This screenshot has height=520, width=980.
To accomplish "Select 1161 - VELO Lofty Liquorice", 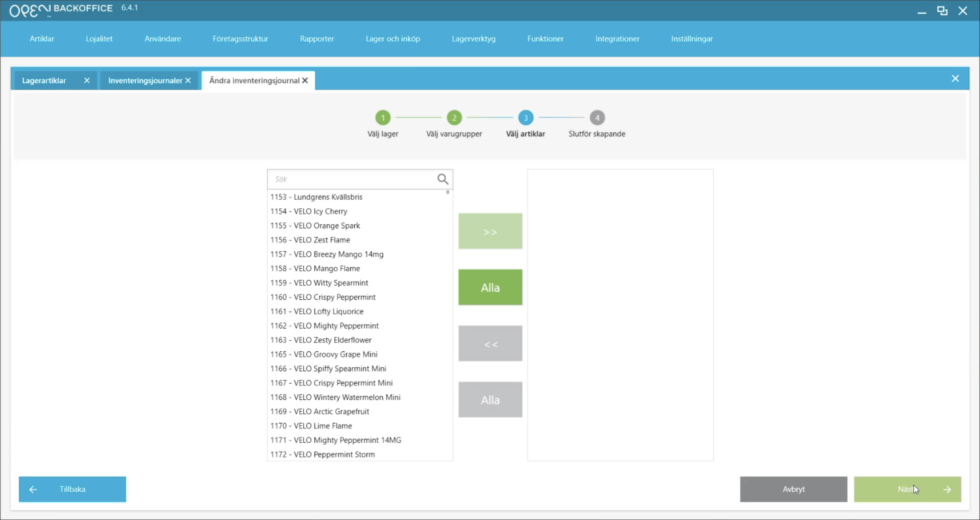I will [x=360, y=311].
